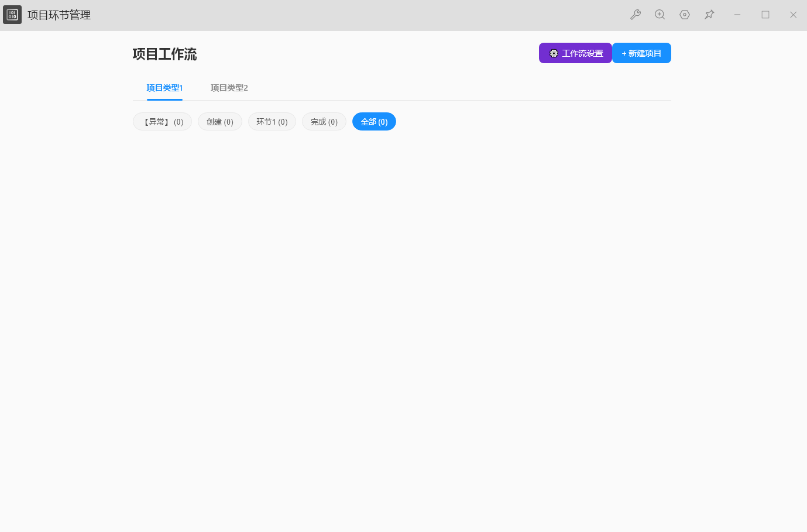Show projects in 完成 (0) stage
Viewport: 807px width, 532px height.
point(324,122)
